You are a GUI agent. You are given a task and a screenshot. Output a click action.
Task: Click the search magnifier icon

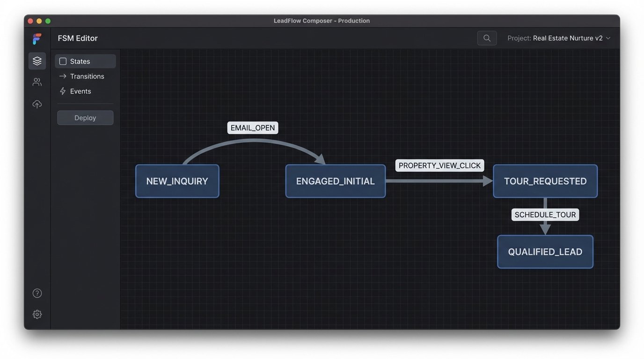point(487,38)
